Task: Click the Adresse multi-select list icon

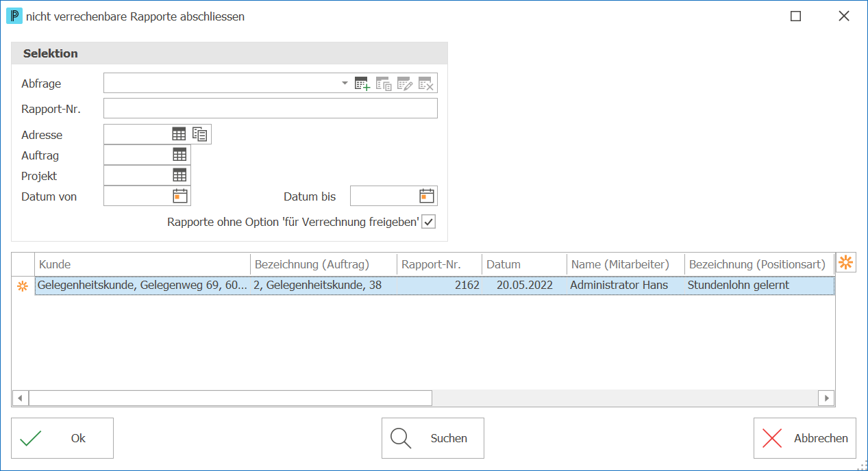Action: tap(200, 134)
